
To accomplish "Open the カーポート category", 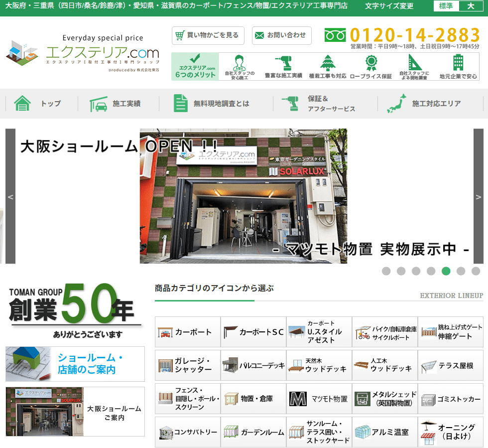I will (x=188, y=332).
